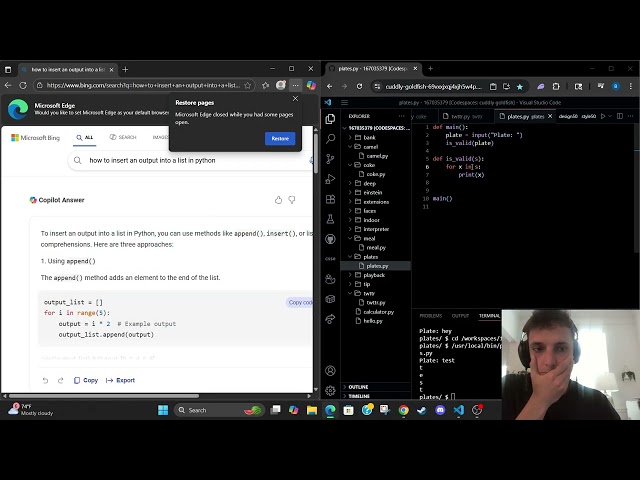Copy code from the append example block
640x480 pixels.
click(x=300, y=302)
